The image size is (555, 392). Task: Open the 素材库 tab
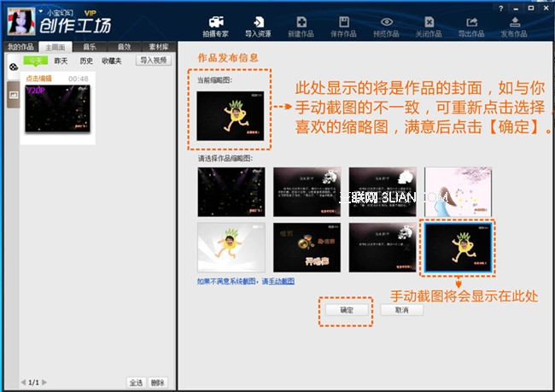tap(158, 47)
